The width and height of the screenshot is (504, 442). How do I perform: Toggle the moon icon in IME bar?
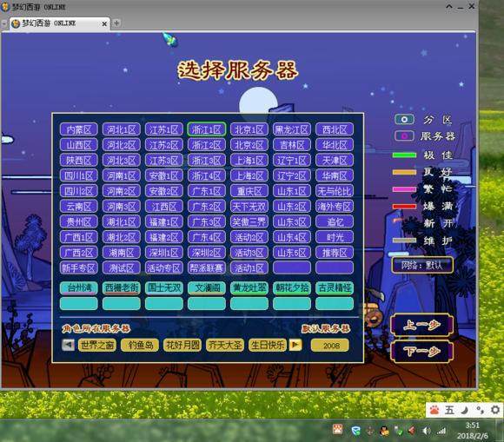(x=465, y=410)
